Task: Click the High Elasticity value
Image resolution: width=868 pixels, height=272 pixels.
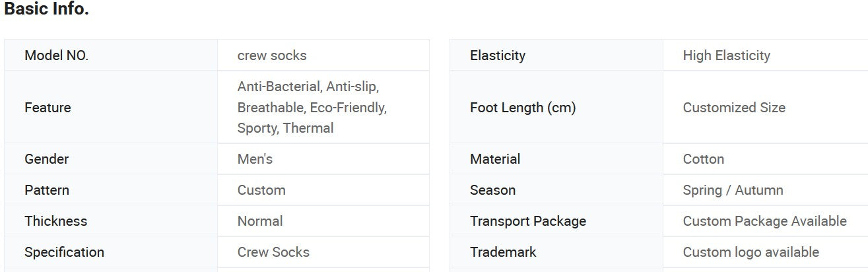Action: (x=726, y=55)
